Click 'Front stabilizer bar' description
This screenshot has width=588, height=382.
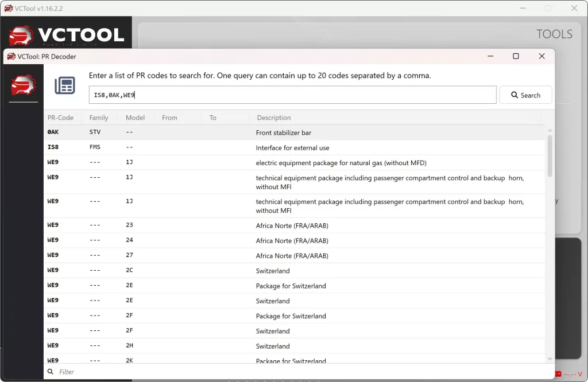pos(284,132)
